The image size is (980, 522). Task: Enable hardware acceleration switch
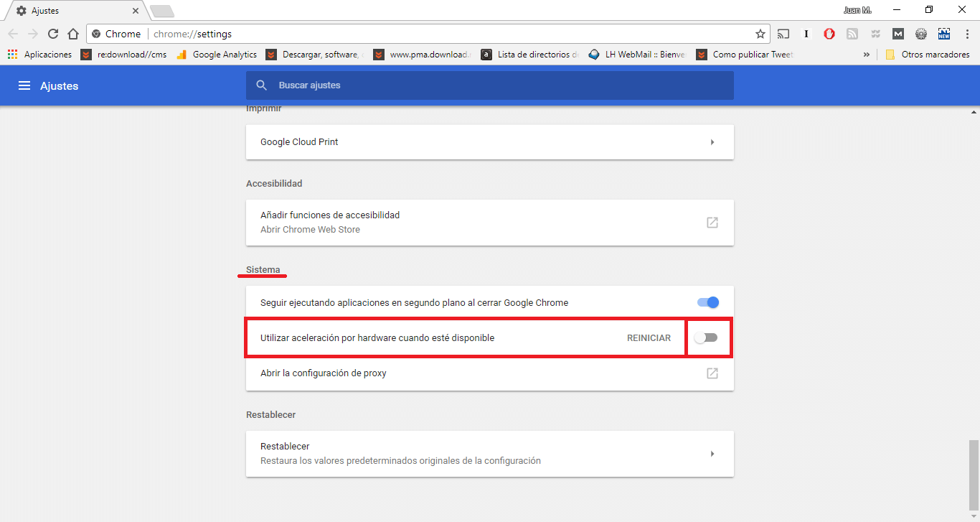[x=706, y=337]
